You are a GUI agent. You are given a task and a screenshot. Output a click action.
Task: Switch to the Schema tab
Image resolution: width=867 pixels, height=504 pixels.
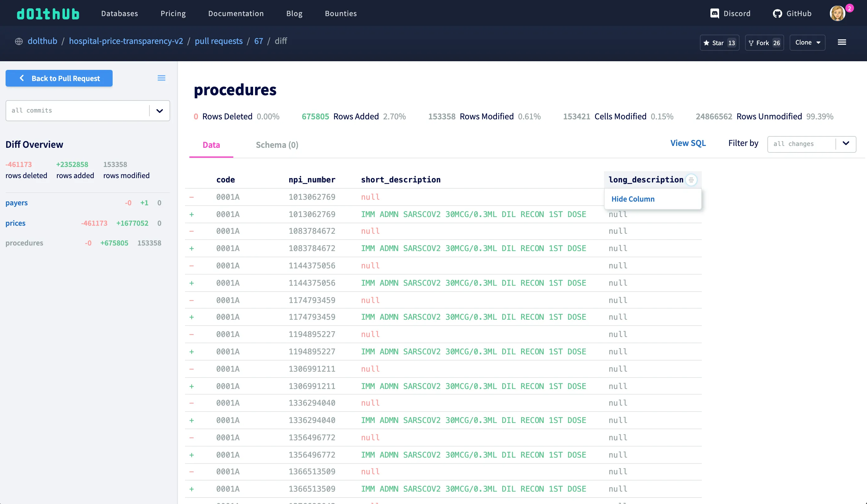tap(277, 145)
